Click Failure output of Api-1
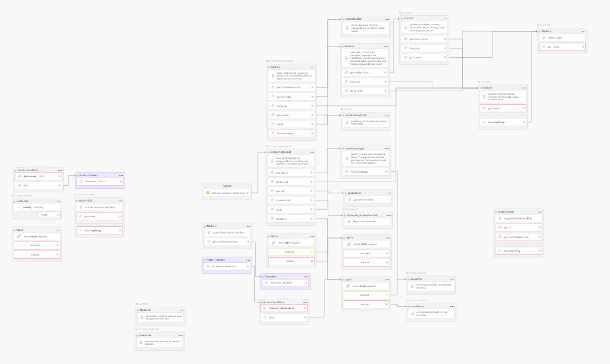 click(x=366, y=304)
